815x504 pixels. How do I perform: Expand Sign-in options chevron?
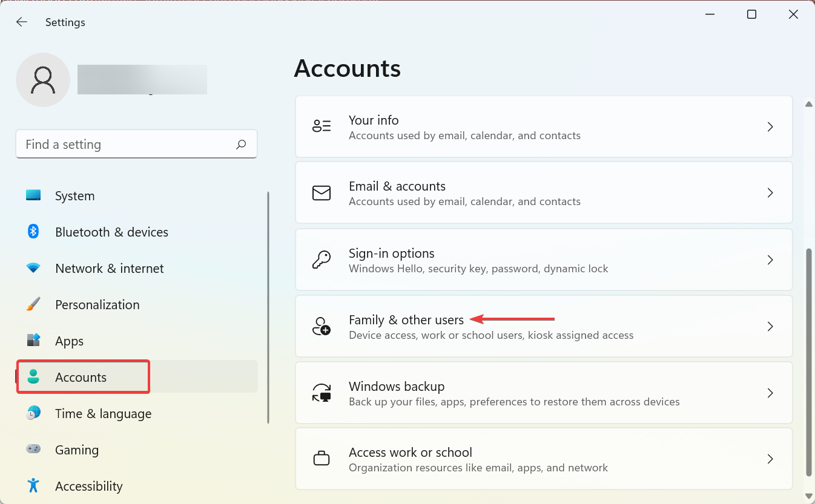tap(770, 260)
